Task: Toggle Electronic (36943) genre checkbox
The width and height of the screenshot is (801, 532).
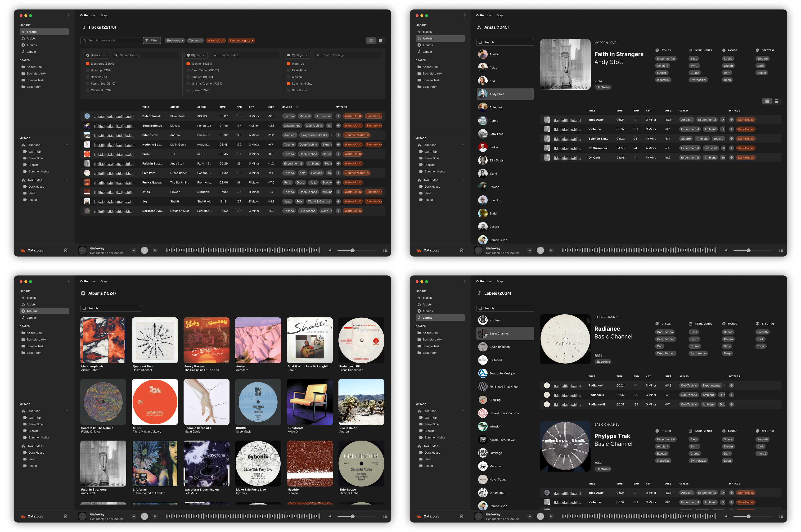Action: 88,64
